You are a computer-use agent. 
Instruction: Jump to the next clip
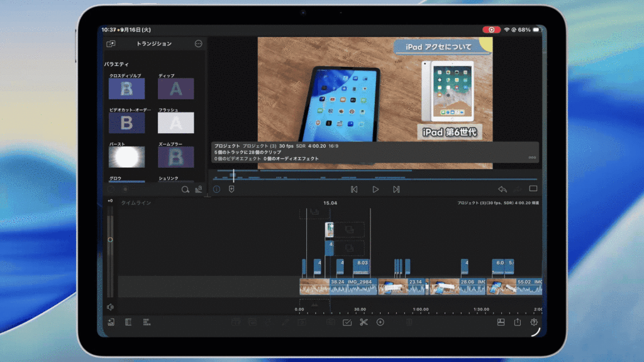tap(396, 189)
